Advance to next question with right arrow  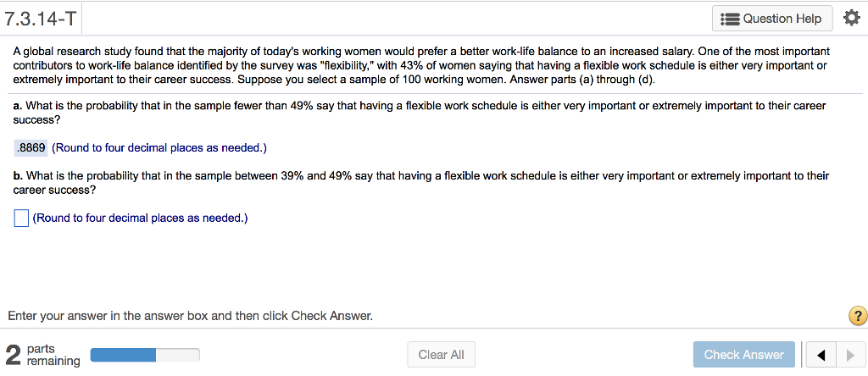point(849,355)
